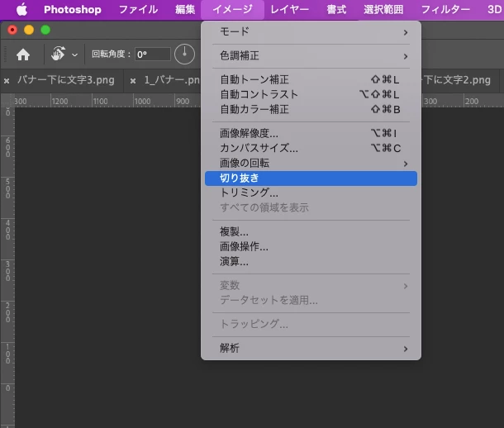
Task: Expand the モード submenu
Action: (311, 31)
